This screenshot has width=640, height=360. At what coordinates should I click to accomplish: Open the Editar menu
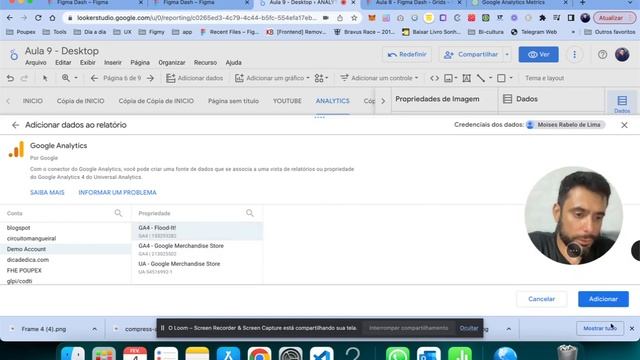click(x=63, y=62)
